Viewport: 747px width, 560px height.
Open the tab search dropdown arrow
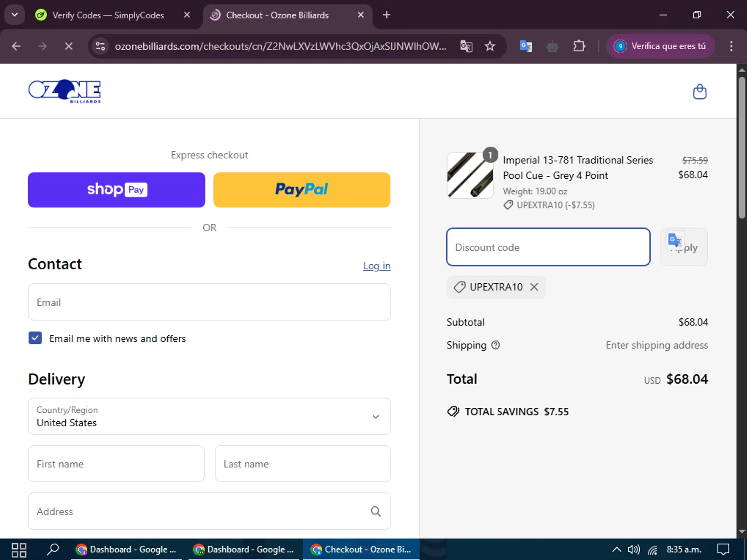tap(15, 15)
